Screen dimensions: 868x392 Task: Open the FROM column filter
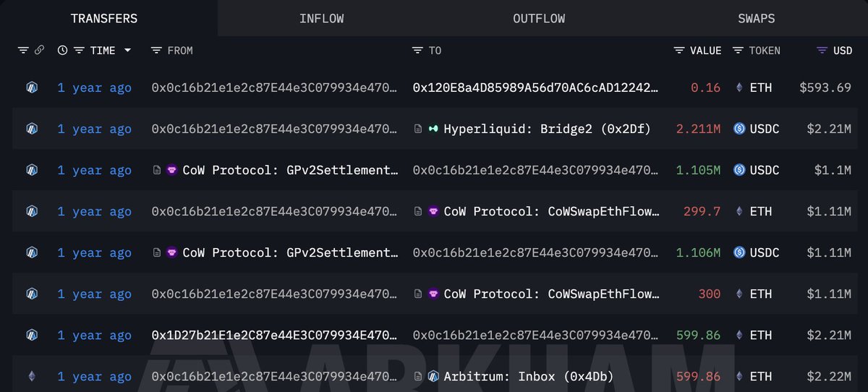click(156, 51)
